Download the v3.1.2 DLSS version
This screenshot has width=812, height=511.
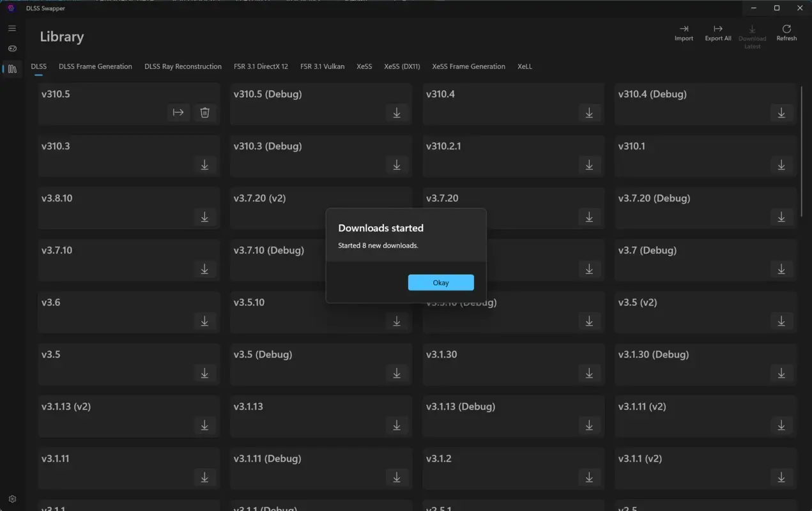click(x=589, y=477)
